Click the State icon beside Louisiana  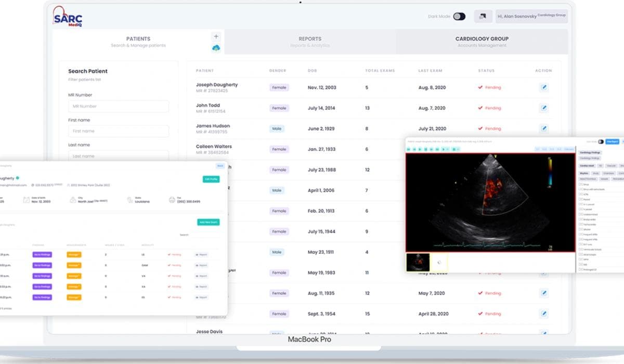(129, 200)
